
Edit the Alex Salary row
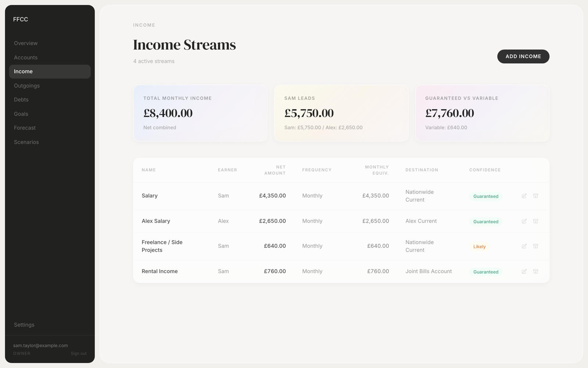coord(524,221)
